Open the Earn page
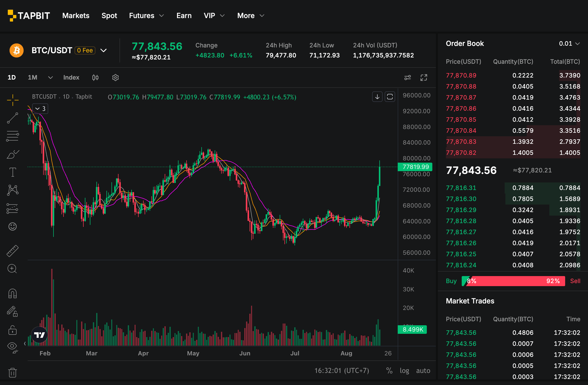The width and height of the screenshot is (588, 385). (184, 16)
